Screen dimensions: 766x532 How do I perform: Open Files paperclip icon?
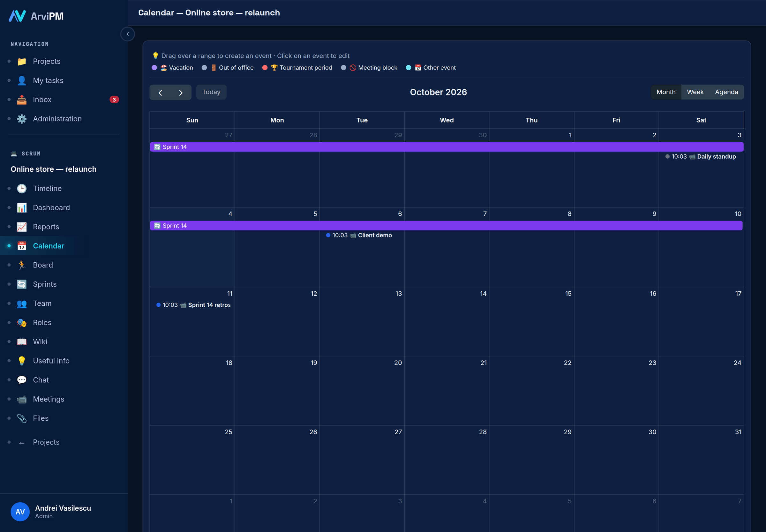click(x=22, y=418)
